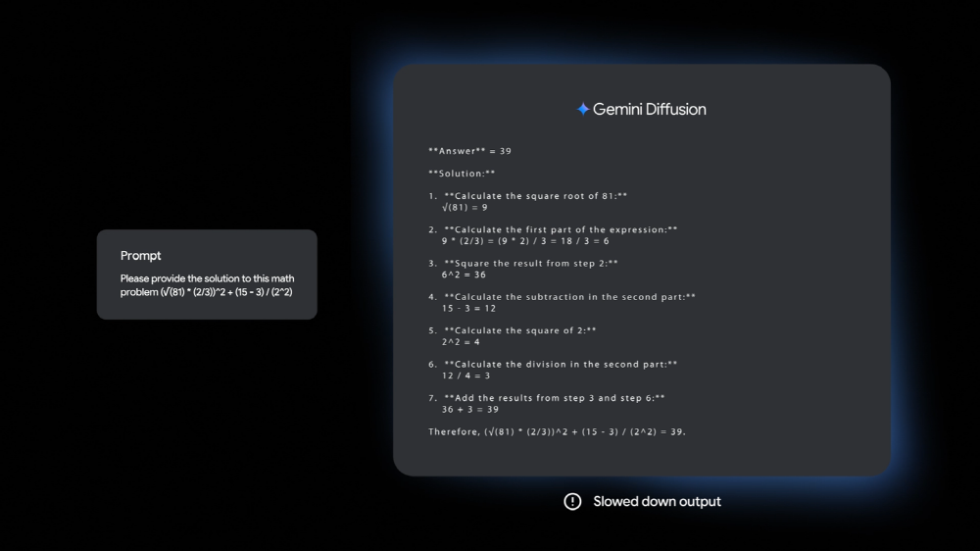Click the final Therefore conclusion line

557,432
